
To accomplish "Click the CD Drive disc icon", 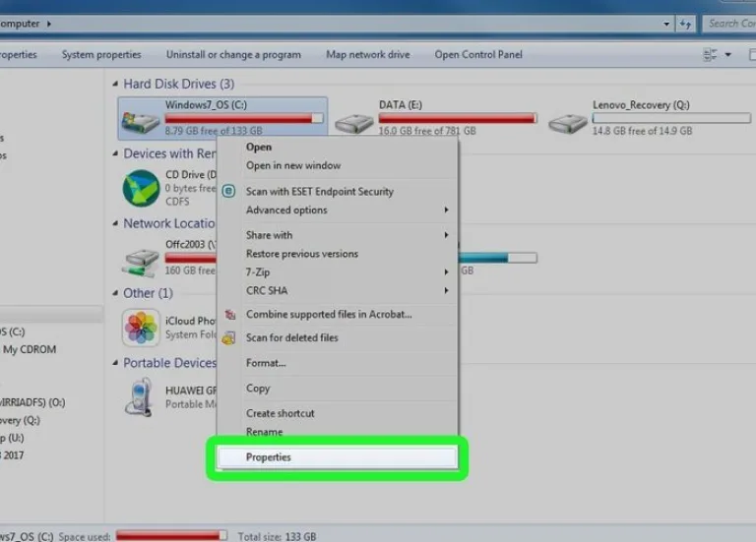I will point(141,189).
